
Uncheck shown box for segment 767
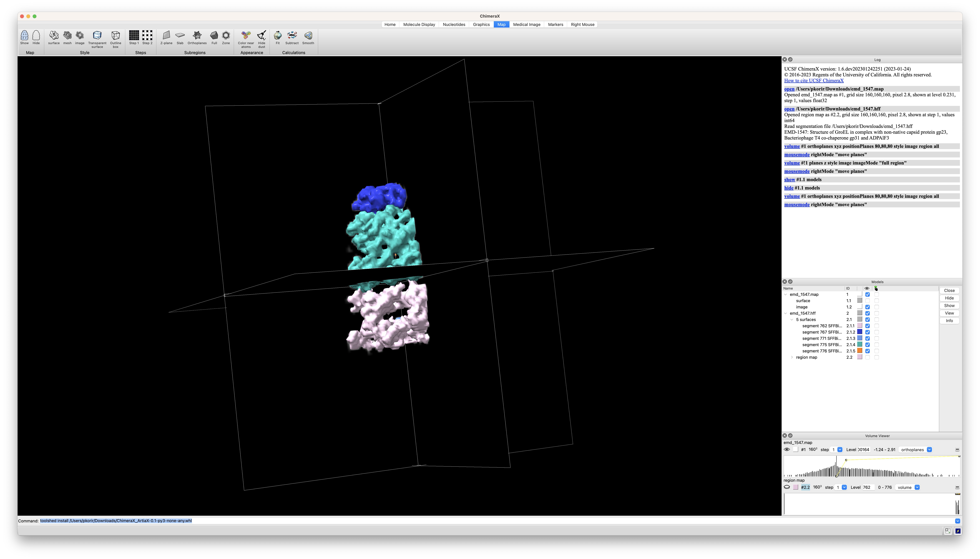[x=867, y=332]
